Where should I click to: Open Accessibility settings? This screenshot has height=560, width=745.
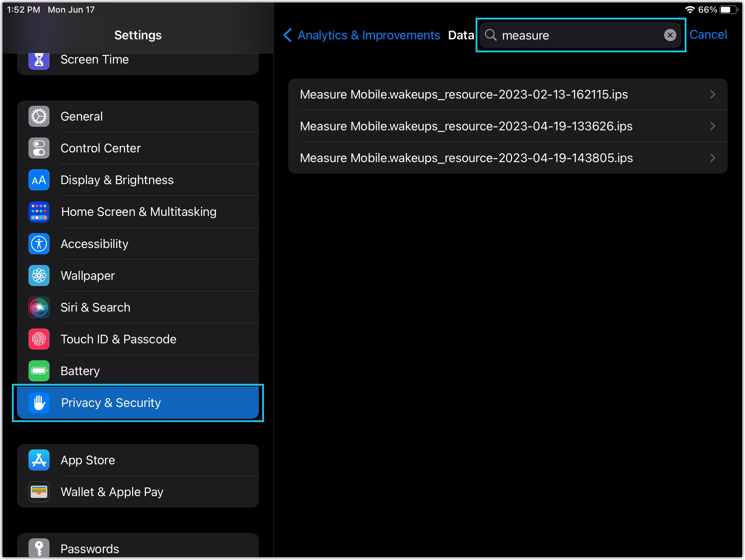pyautogui.click(x=138, y=244)
